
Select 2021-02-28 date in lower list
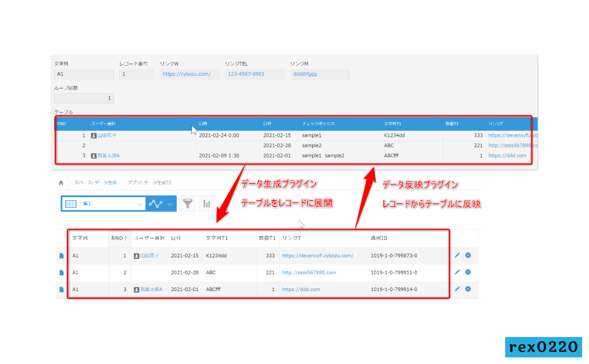185,272
